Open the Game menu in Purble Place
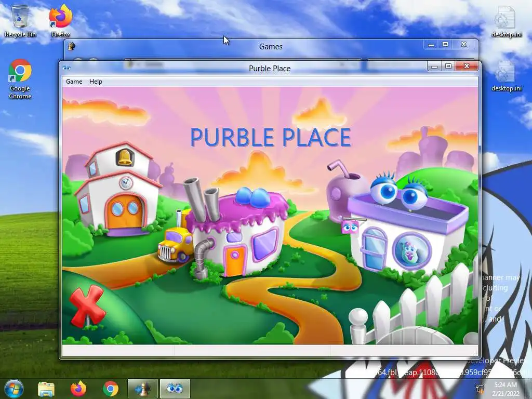Screen dimensions: 532x399 coord(74,82)
